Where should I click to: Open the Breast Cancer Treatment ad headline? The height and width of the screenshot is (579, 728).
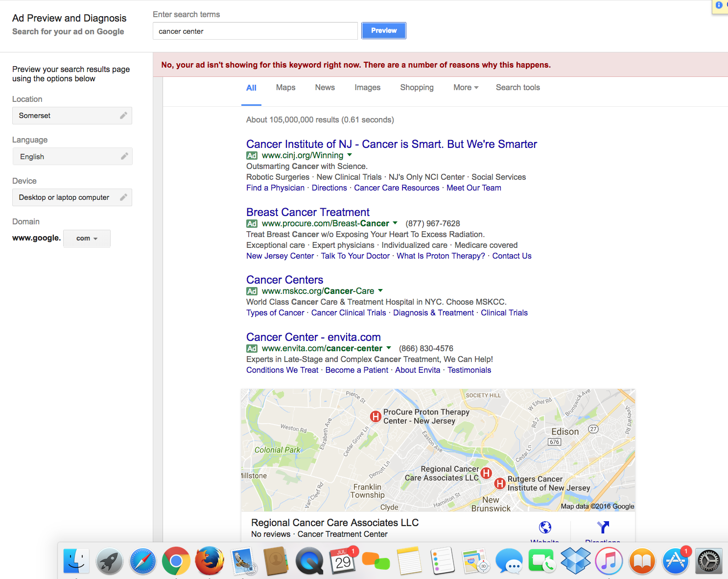pyautogui.click(x=308, y=212)
